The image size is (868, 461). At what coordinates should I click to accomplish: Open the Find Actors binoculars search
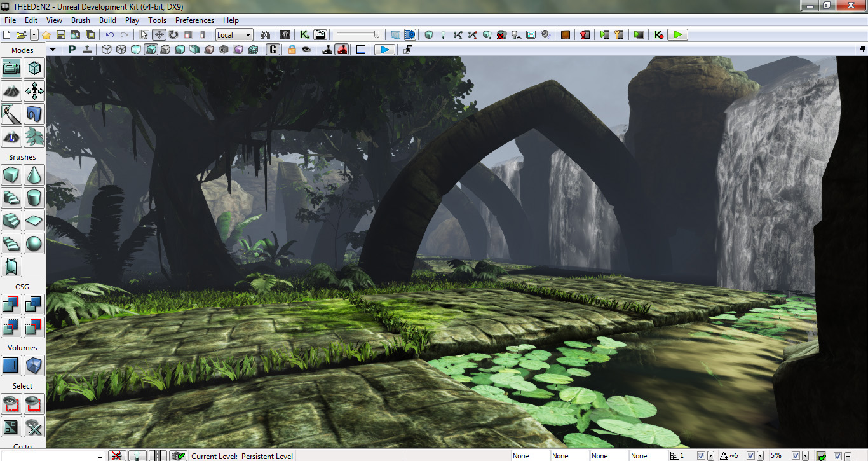click(x=266, y=34)
